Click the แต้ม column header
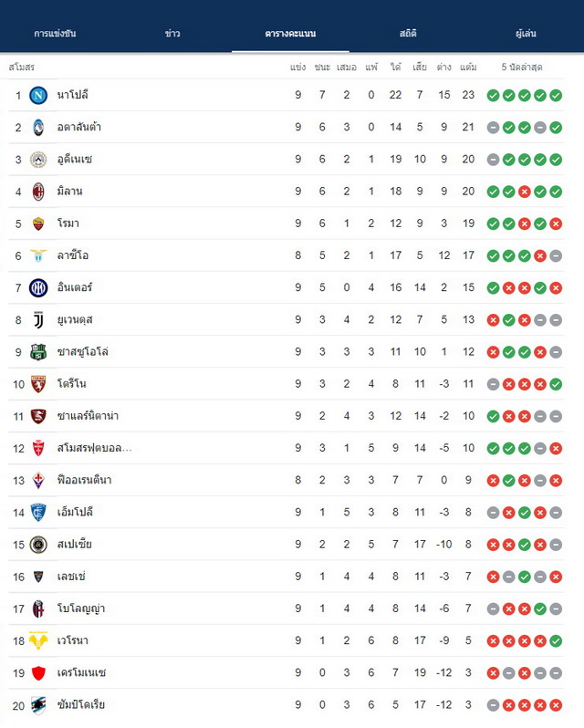 coord(468,67)
